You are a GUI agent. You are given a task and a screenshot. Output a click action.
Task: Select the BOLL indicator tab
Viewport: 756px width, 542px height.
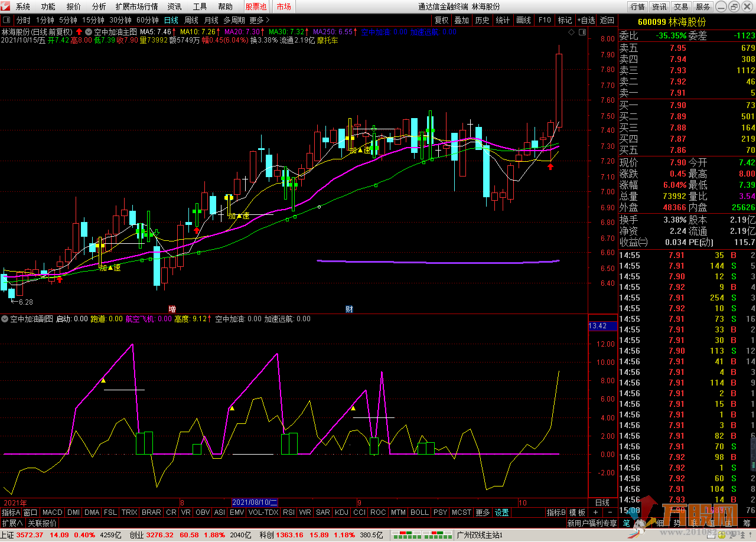pos(419,512)
